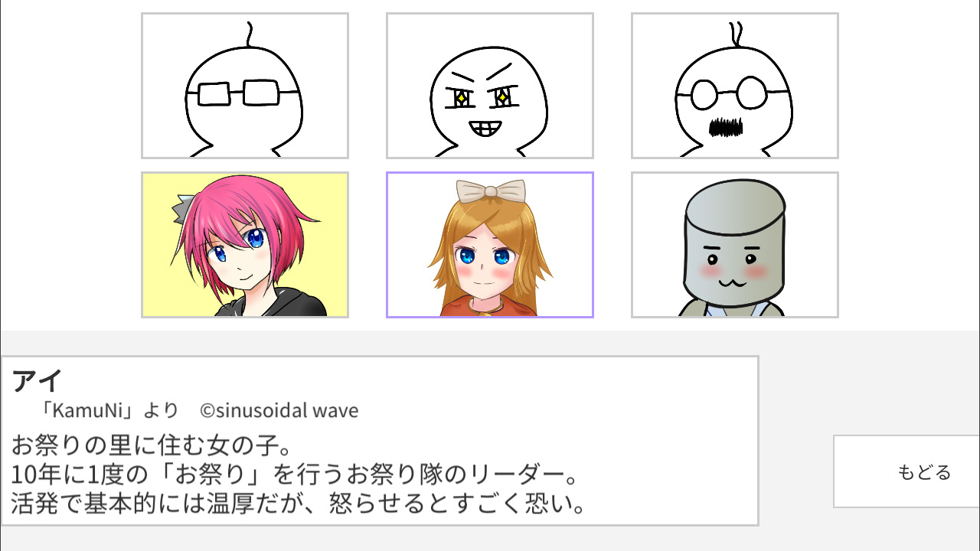980x551 pixels.
Task: Click the description line starting お祭りの里に住む
Action: pyautogui.click(x=152, y=445)
